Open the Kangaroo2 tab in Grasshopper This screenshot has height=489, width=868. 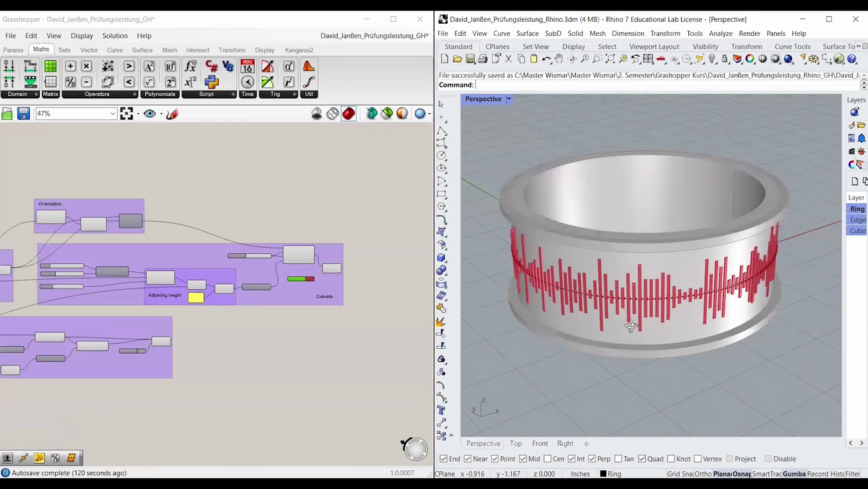[299, 50]
